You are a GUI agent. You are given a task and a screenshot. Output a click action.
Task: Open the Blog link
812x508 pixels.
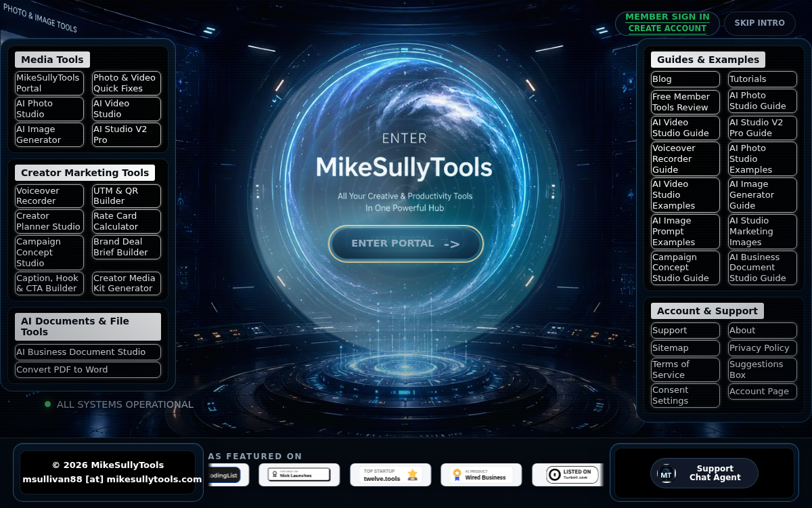(685, 79)
